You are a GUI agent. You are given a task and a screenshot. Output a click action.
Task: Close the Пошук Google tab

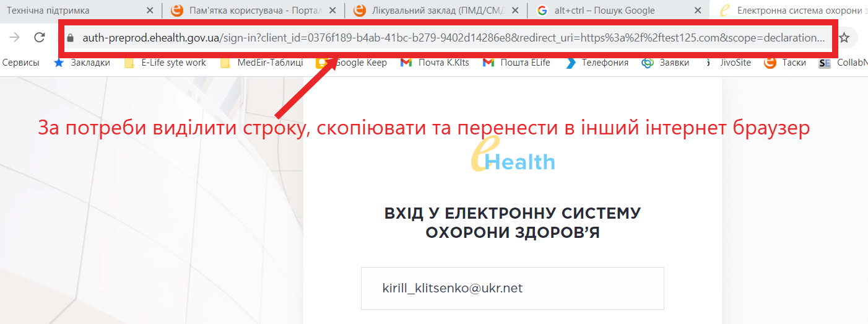pos(698,11)
